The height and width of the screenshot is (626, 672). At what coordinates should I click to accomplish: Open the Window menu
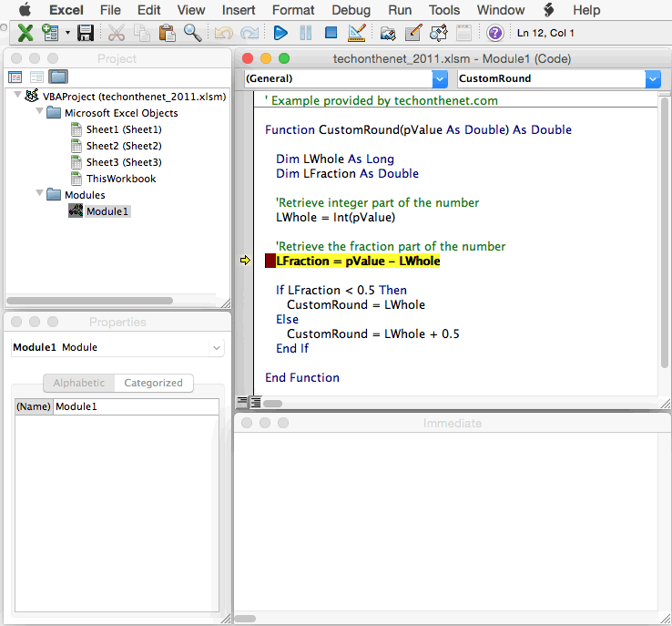(501, 10)
